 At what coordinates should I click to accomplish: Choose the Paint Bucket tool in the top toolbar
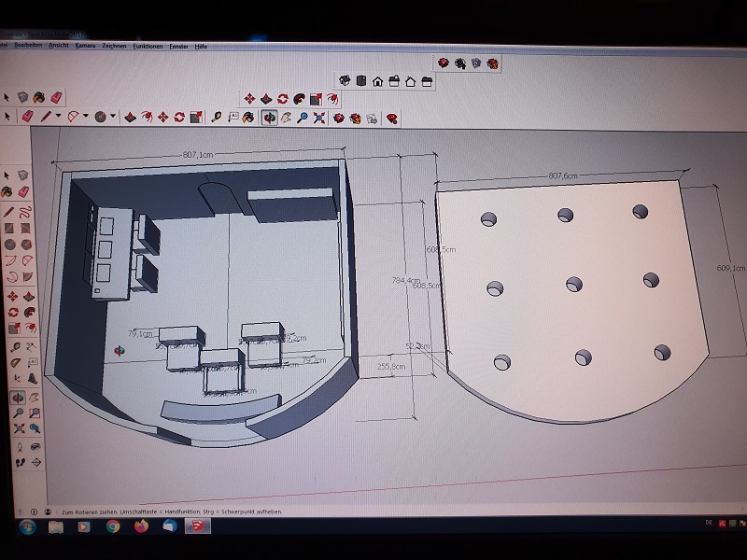point(248,118)
